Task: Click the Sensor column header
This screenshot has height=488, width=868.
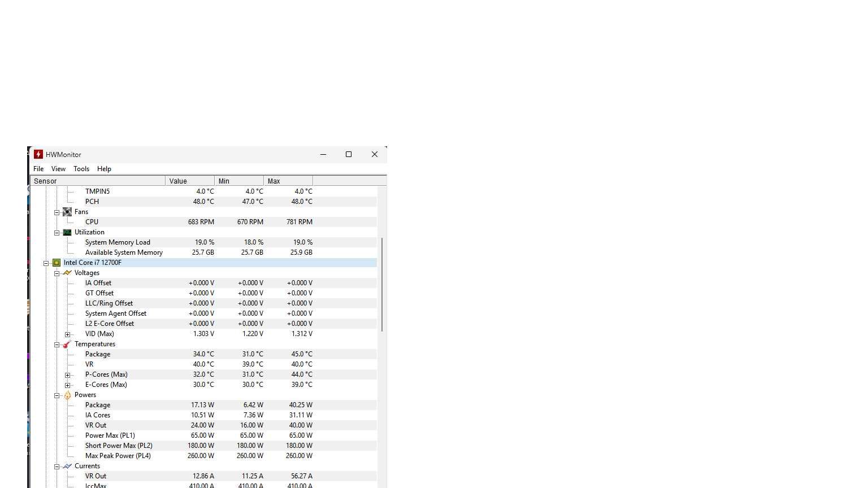Action: pyautogui.click(x=98, y=181)
